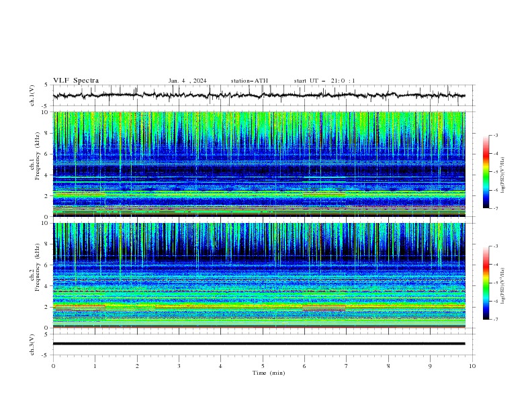Screen dimensions: 532x411
Task: Click the "10" tick on the time axis
Action: [472, 366]
